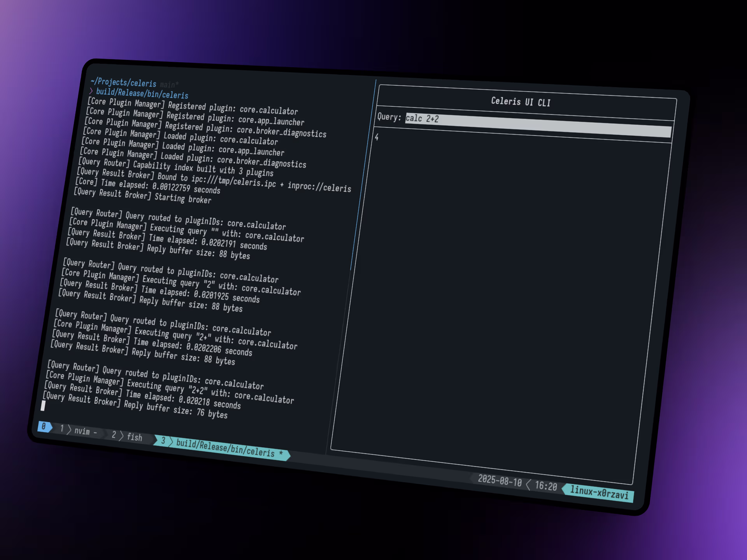
Task: Click the main* git branch indicator
Action: [x=169, y=85]
